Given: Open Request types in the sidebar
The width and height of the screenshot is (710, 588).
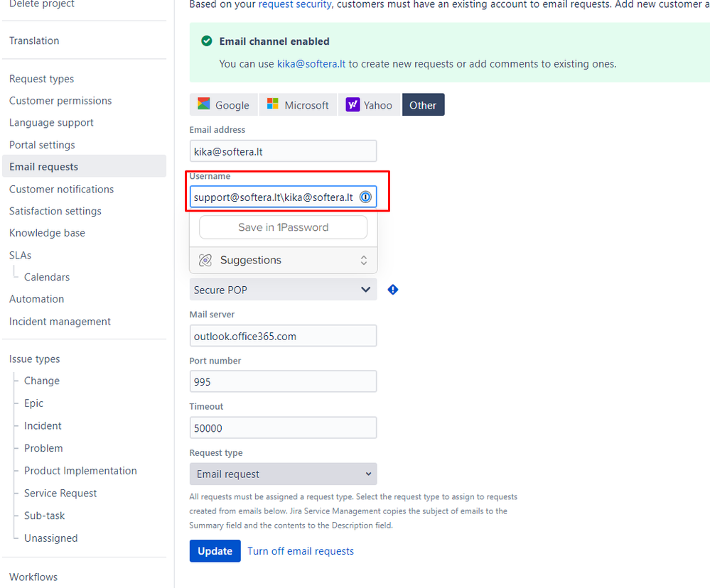Looking at the screenshot, I should (42, 79).
